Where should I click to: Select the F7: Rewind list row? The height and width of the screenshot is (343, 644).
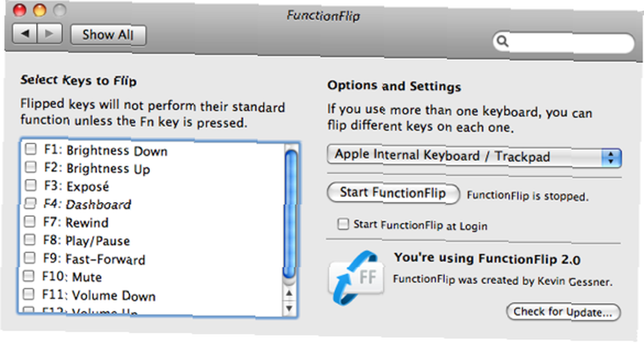(151, 222)
